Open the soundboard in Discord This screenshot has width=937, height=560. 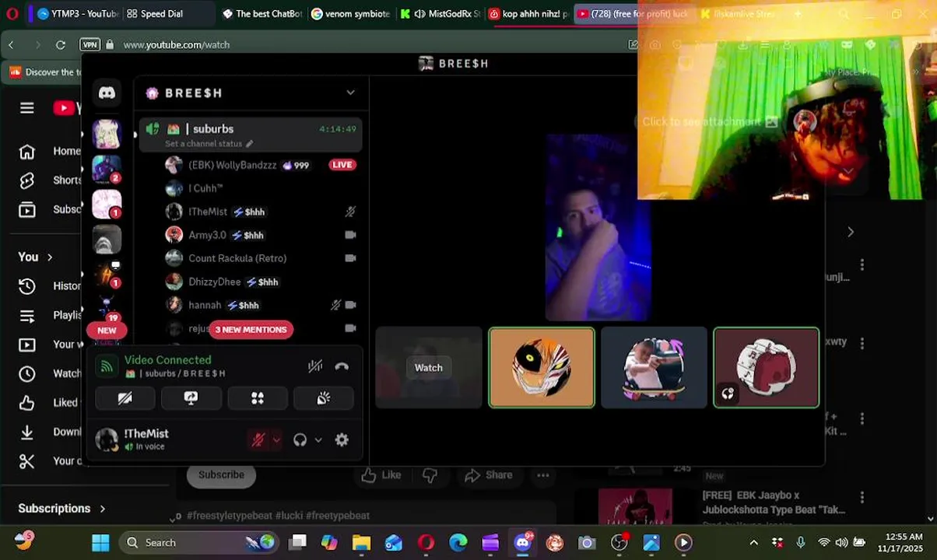[324, 398]
